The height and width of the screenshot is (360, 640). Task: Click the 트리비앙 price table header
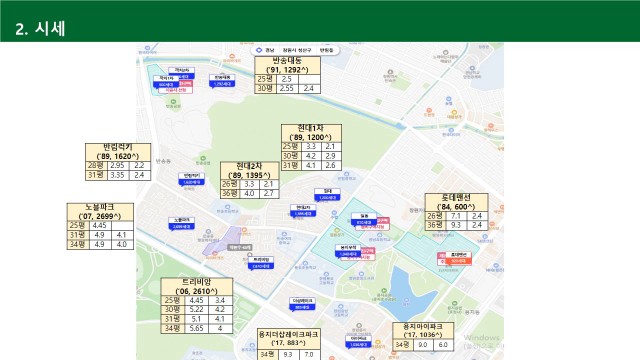(x=197, y=287)
